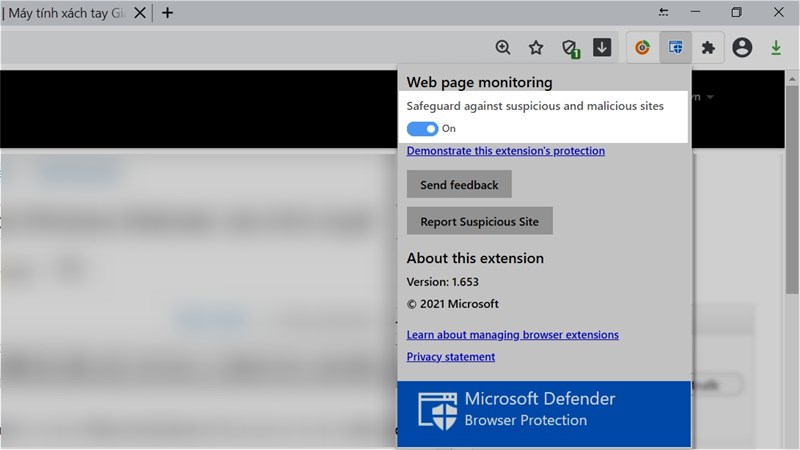Click the page vertical scrollbar thumb
This screenshot has height=450, width=800.
pyautogui.click(x=792, y=189)
